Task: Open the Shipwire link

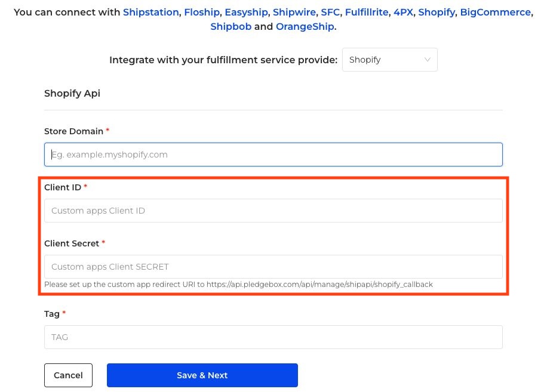Action: (x=294, y=12)
